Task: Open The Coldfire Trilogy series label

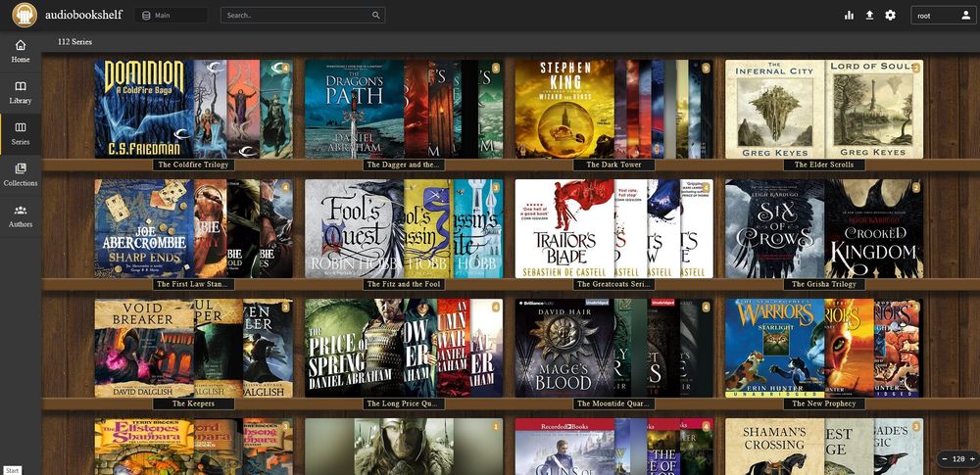Action: (x=194, y=165)
